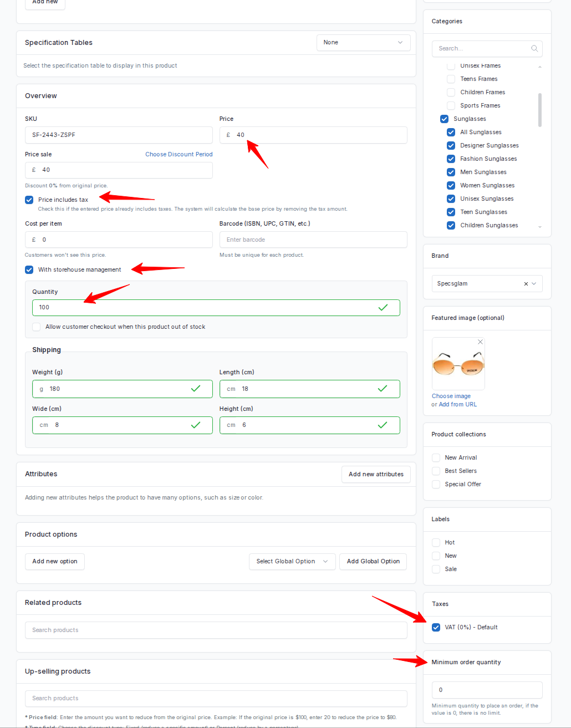
Task: Focus the Up-selling products search box
Action: [x=216, y=699]
